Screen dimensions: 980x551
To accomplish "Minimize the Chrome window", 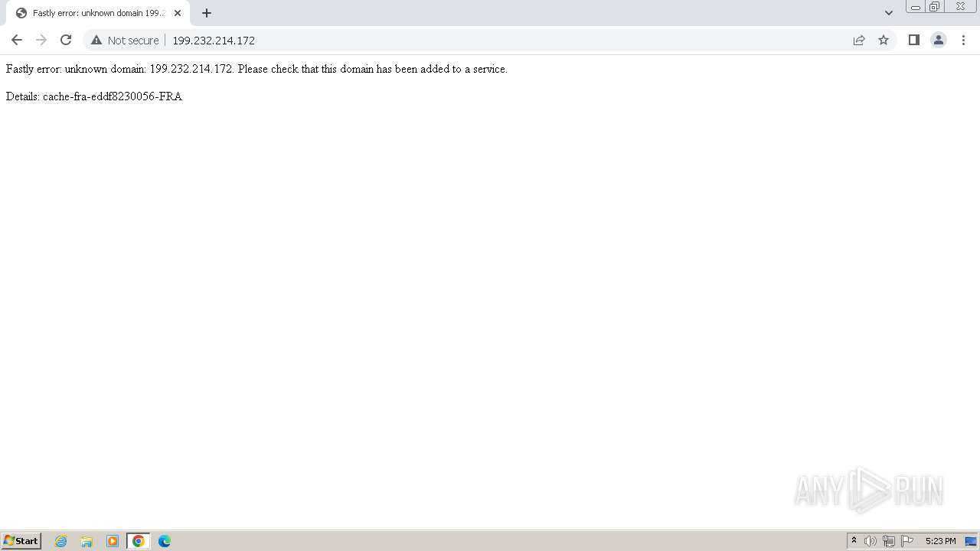I will pyautogui.click(x=916, y=7).
